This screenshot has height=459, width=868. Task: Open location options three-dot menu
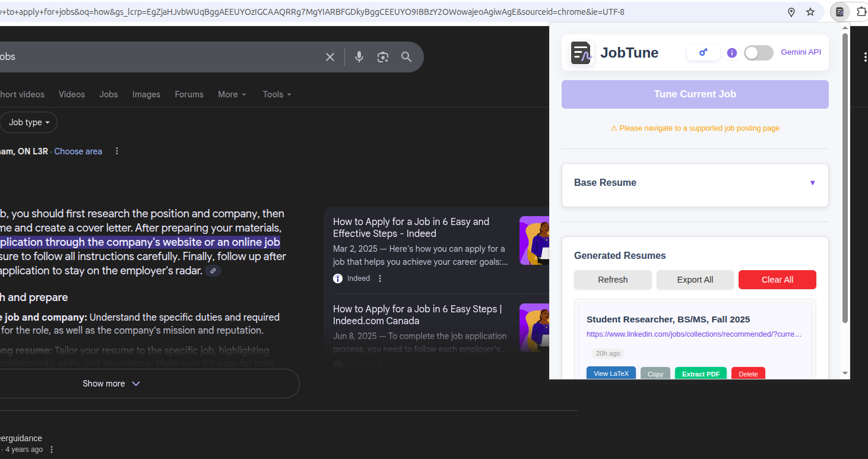117,151
